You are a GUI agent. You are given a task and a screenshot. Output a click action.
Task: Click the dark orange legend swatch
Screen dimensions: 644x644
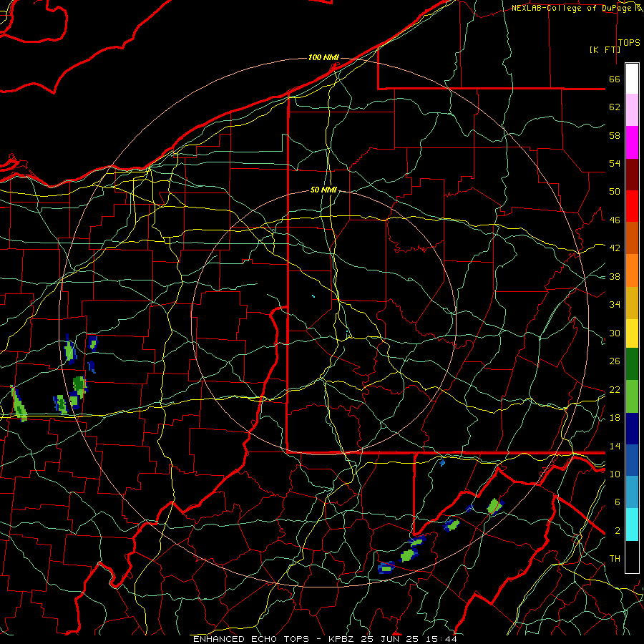click(x=632, y=238)
